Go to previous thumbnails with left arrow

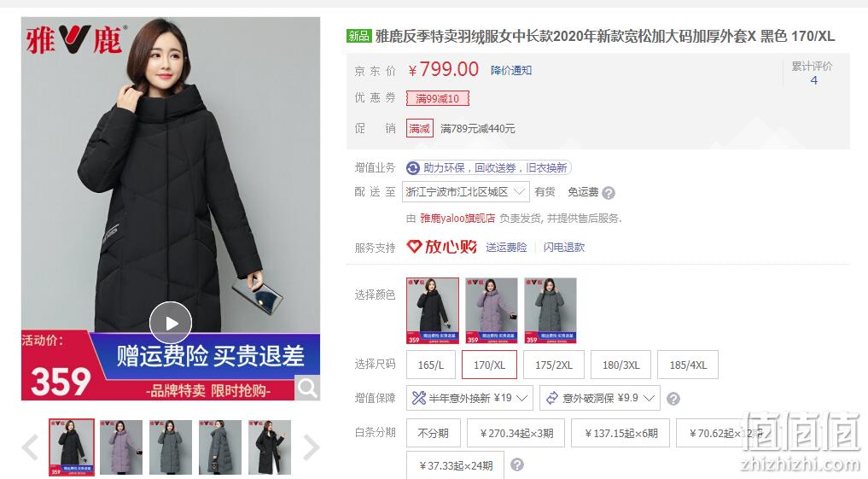31,447
